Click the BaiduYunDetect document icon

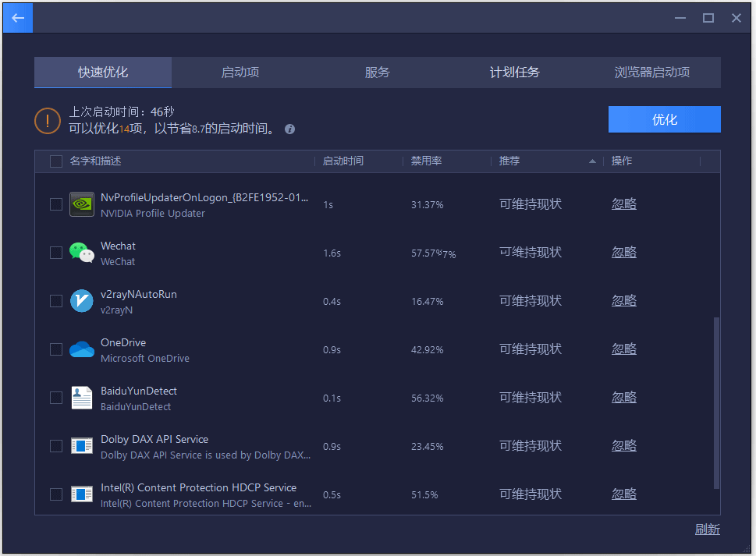pos(81,398)
